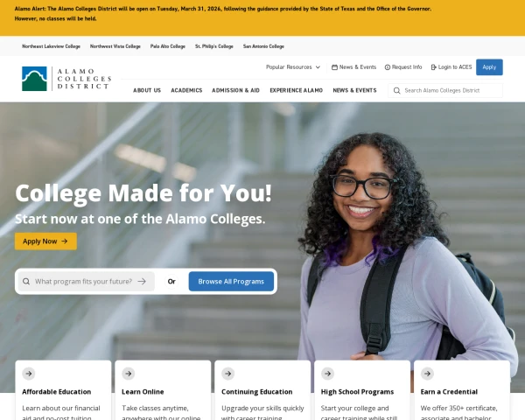Screen dimensions: 525x420
Task: Click the arrow icon on Learn Online card
Action: [x=129, y=374]
